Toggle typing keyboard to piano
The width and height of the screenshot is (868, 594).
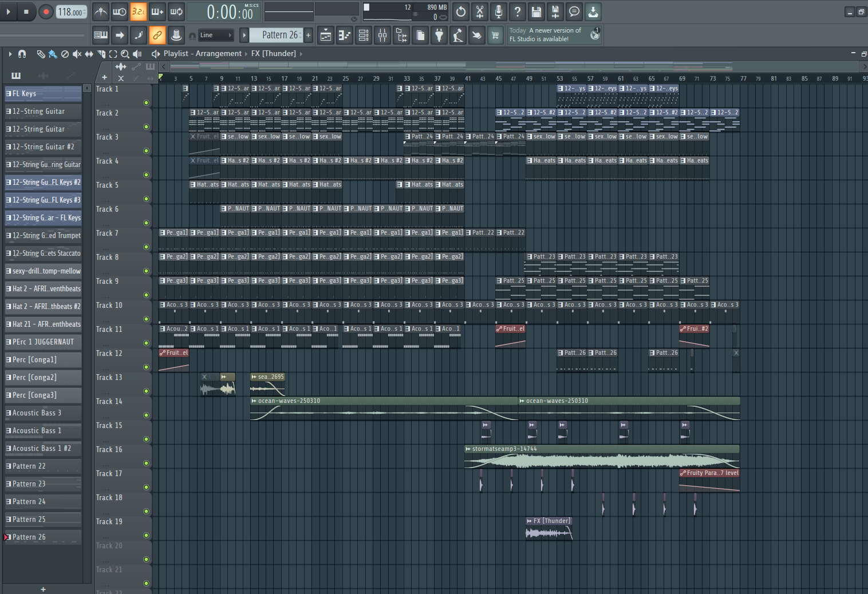click(x=101, y=35)
